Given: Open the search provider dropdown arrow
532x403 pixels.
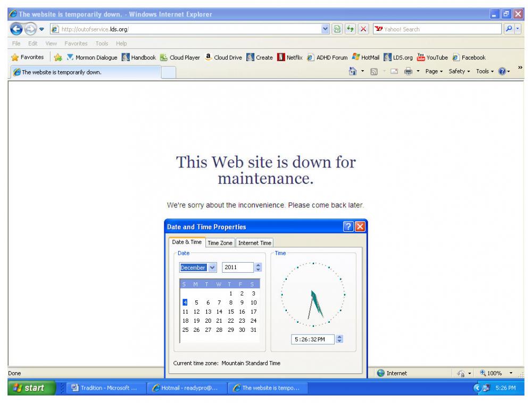Looking at the screenshot, I should click(x=518, y=29).
